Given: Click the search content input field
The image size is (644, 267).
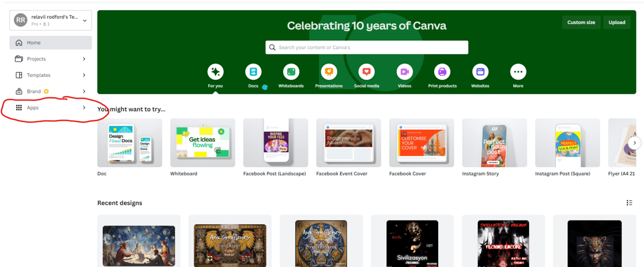Looking at the screenshot, I should coord(367,47).
